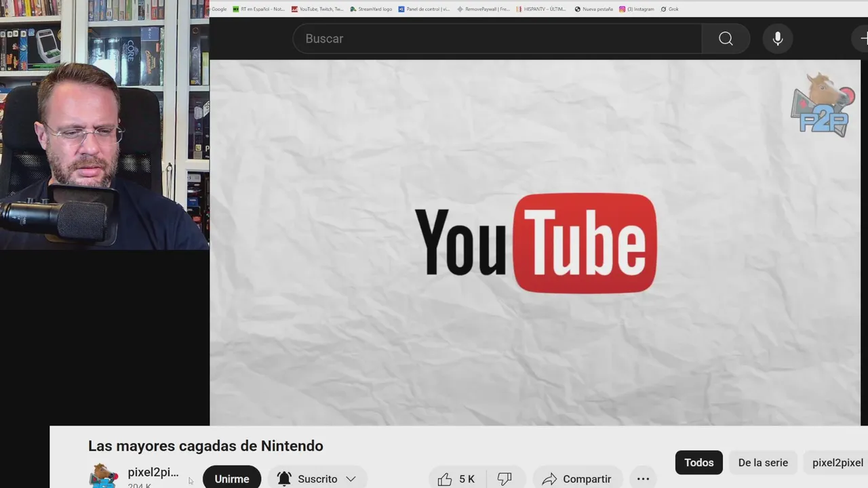Like the video with thumbs up 5 K
Screen dimensions: 868x488
[x=456, y=479]
